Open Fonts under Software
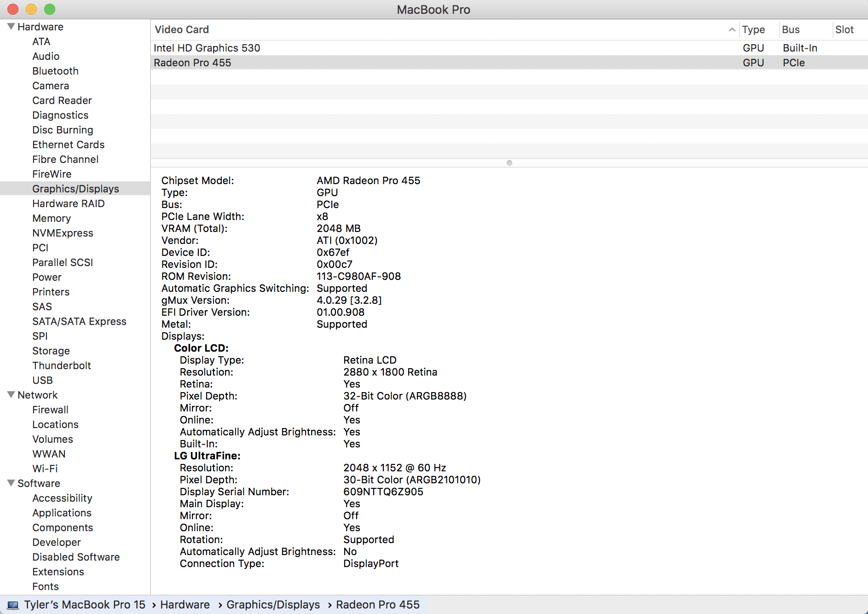The image size is (868, 614). [x=46, y=586]
